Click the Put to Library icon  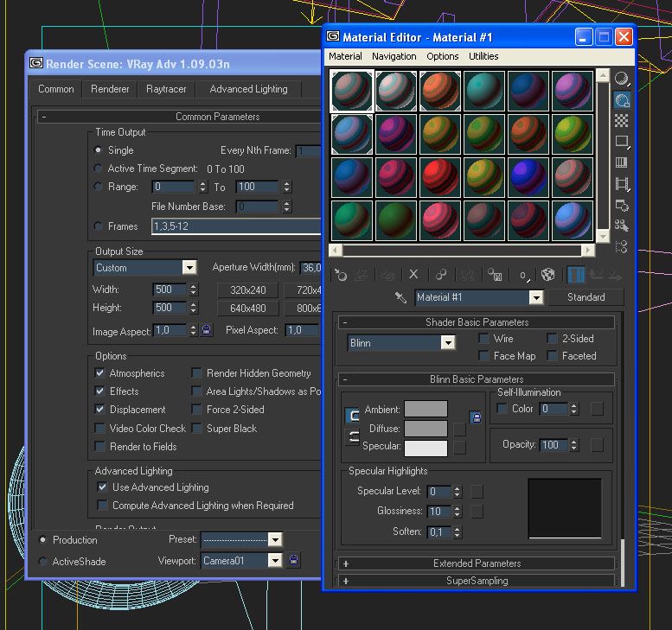[495, 275]
